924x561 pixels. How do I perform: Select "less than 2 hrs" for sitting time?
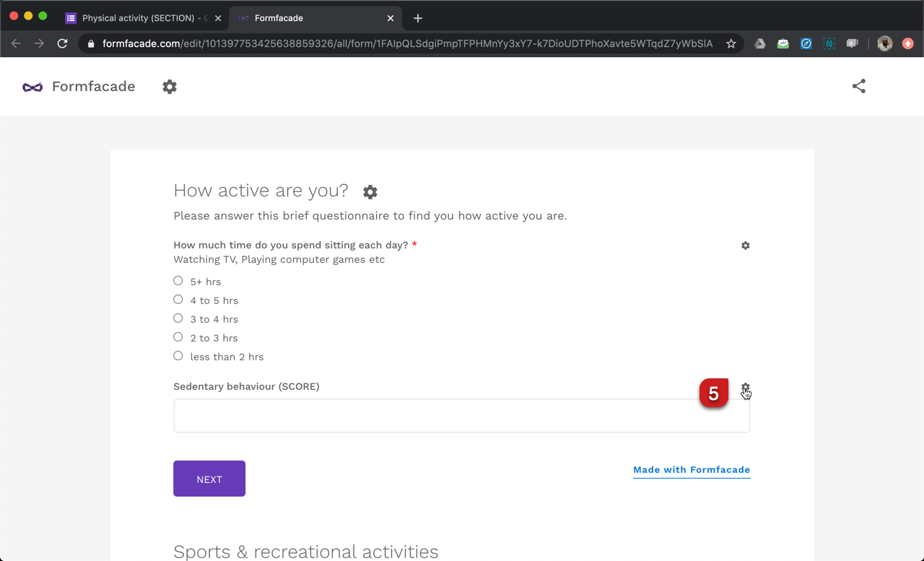(178, 355)
